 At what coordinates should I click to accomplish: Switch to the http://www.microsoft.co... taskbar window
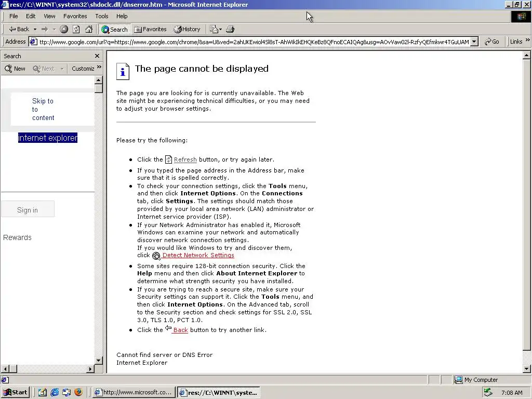(134, 393)
